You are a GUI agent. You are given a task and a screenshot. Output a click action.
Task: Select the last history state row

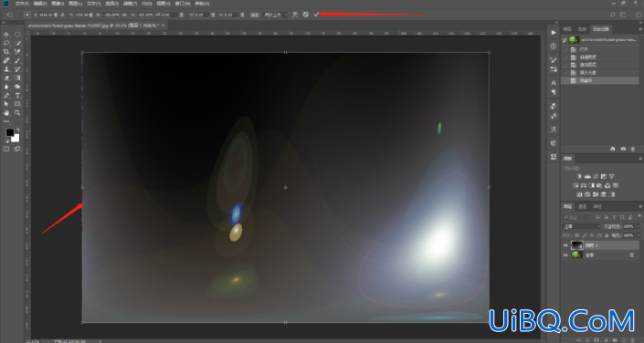tap(600, 80)
